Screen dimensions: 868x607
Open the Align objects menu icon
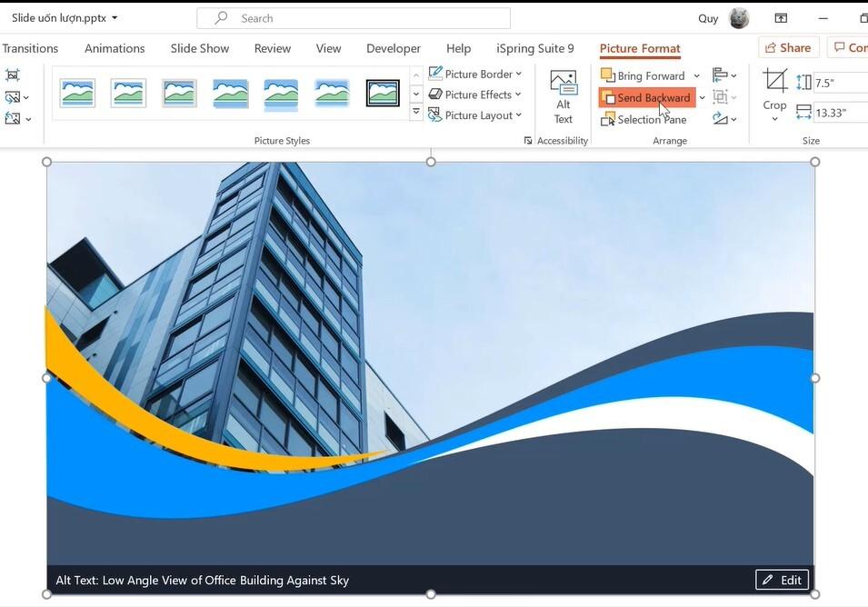(x=724, y=75)
